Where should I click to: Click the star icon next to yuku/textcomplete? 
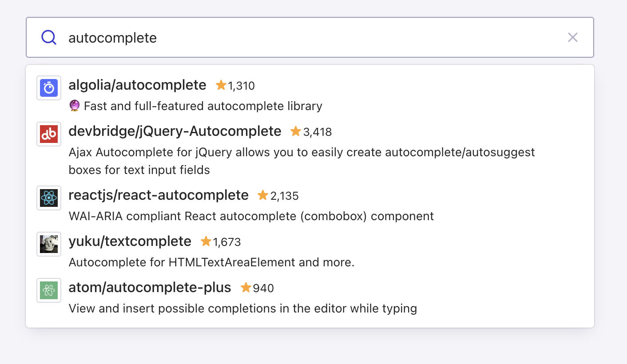[x=206, y=241]
